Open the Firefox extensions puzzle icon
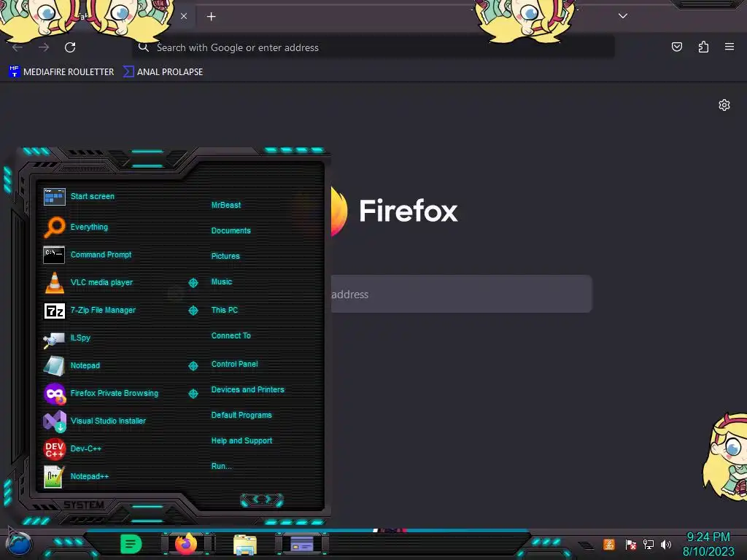 coord(703,47)
